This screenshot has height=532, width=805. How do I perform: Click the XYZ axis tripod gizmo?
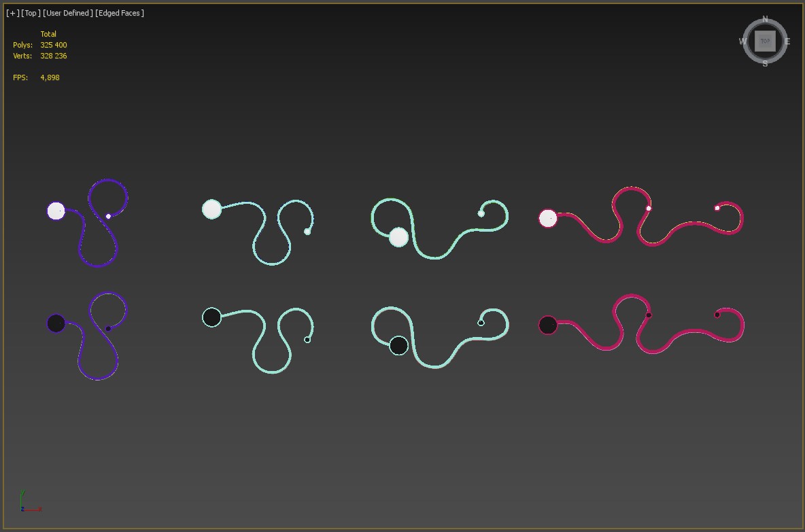click(31, 501)
